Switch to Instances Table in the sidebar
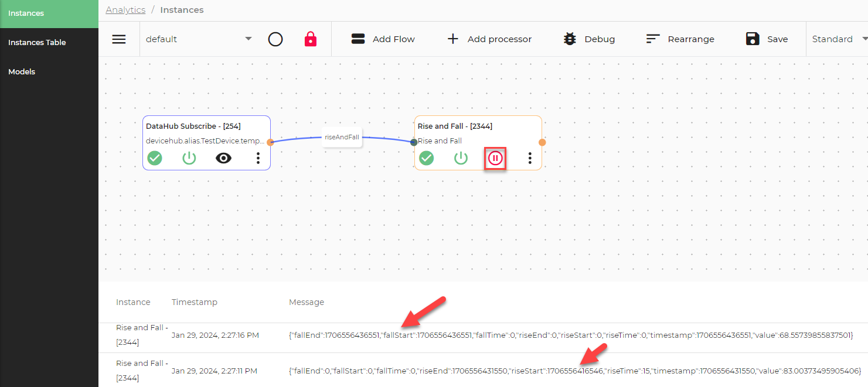This screenshot has height=387, width=868. 37,42
